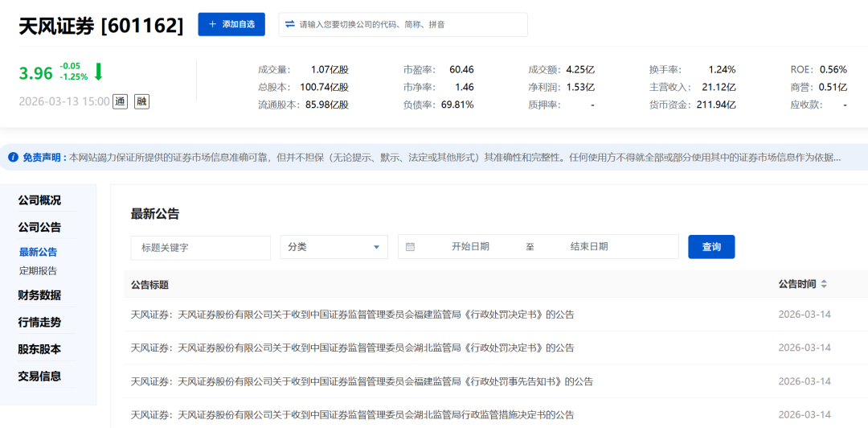Screen dimensions: 868x428
Task: Open 公司概况 in the sidebar
Action: pos(39,200)
